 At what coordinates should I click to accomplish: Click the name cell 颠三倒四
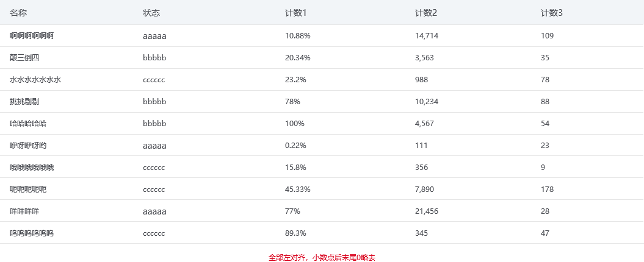[x=24, y=58]
